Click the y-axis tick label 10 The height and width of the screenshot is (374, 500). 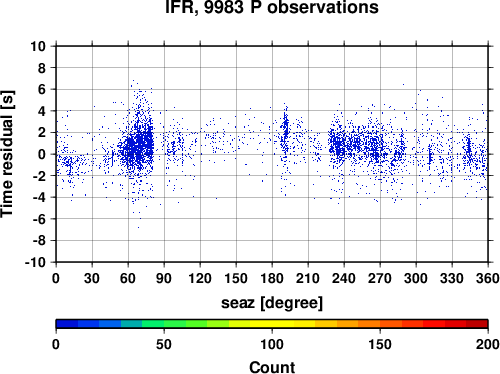[x=38, y=46]
